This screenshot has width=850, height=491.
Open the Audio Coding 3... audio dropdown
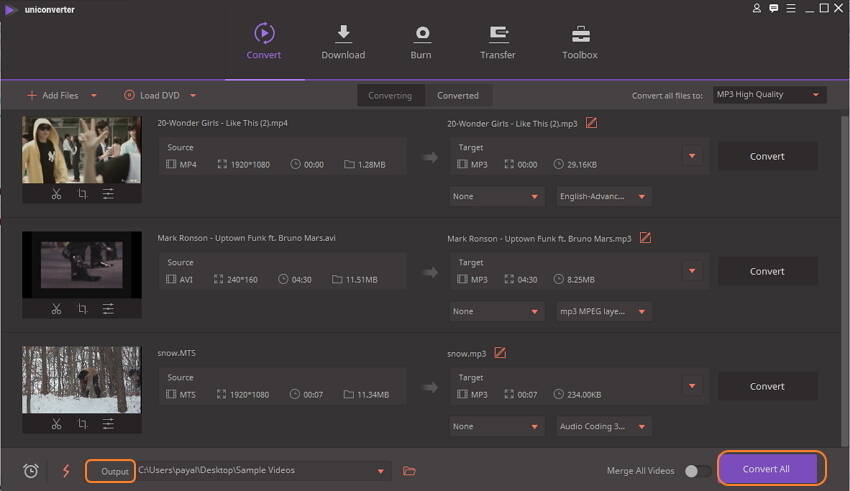pyautogui.click(x=603, y=427)
